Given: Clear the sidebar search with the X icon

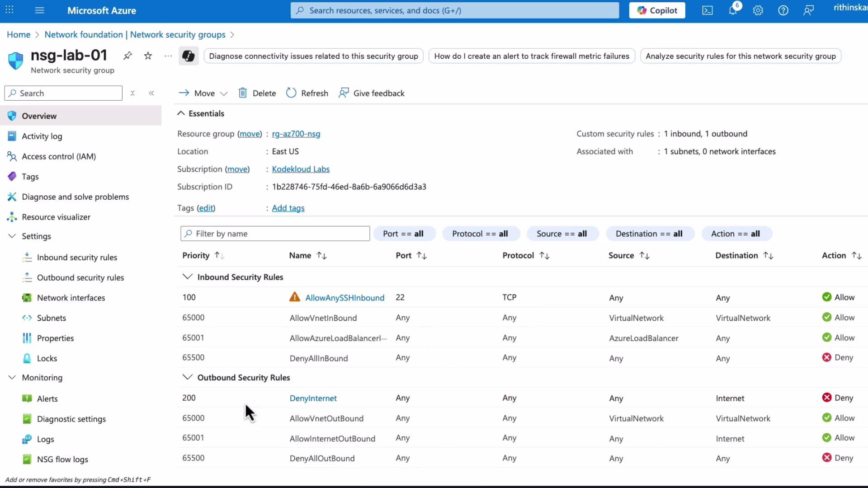Looking at the screenshot, I should (x=132, y=93).
